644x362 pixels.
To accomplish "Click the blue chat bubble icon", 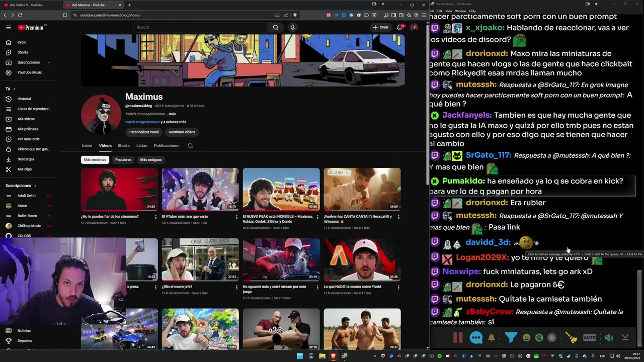I will 476,338.
